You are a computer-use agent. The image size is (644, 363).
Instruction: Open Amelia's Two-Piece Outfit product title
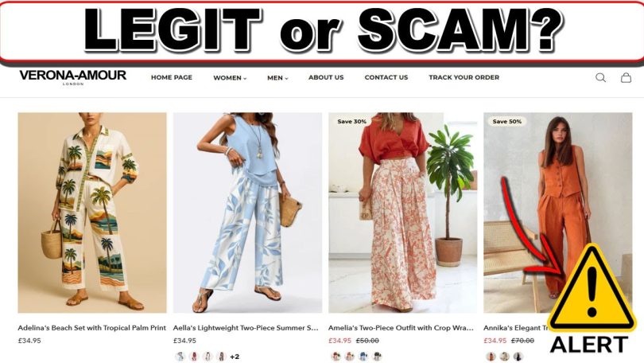(401, 328)
